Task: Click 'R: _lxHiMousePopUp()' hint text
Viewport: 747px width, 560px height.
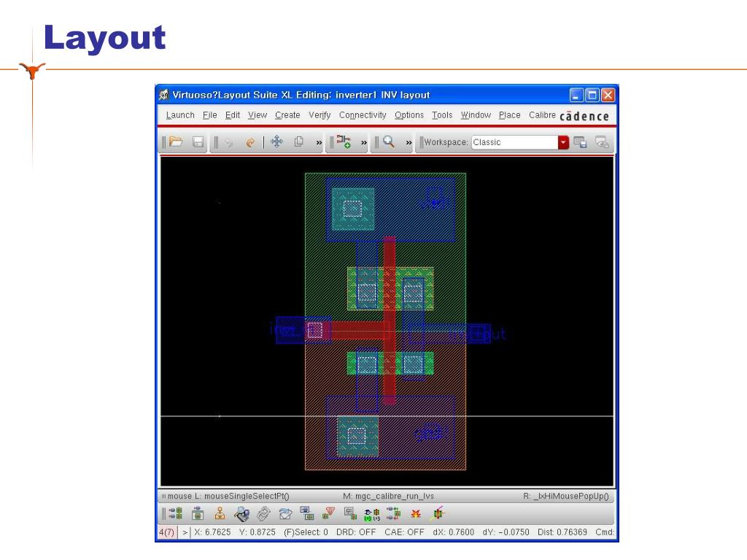Action: (x=566, y=496)
